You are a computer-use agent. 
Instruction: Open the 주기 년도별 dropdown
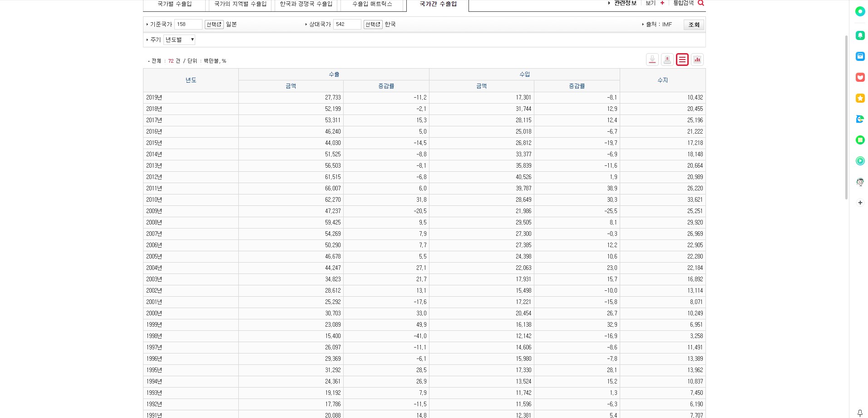pos(179,40)
